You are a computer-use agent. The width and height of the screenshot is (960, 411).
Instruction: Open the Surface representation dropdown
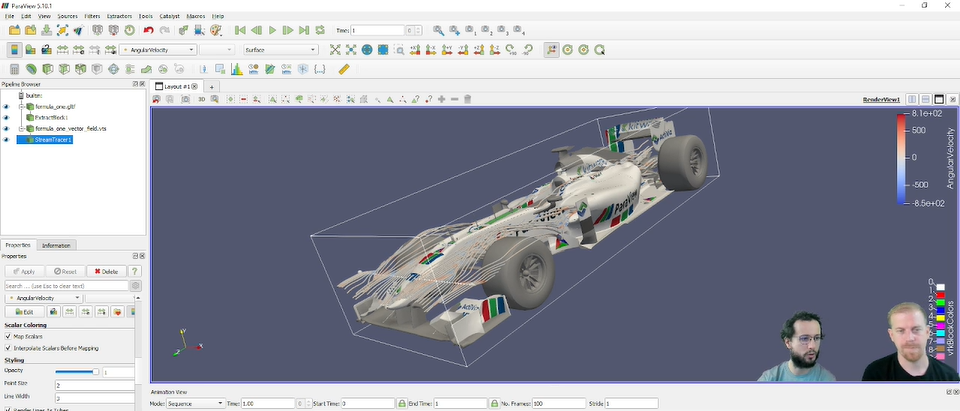click(280, 50)
